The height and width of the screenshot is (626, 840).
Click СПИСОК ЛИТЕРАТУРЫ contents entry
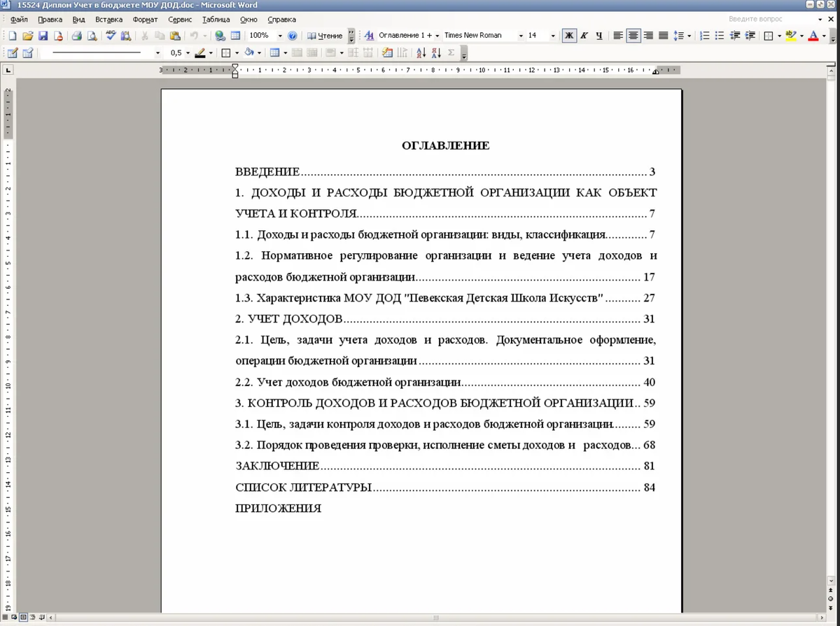[x=445, y=487]
